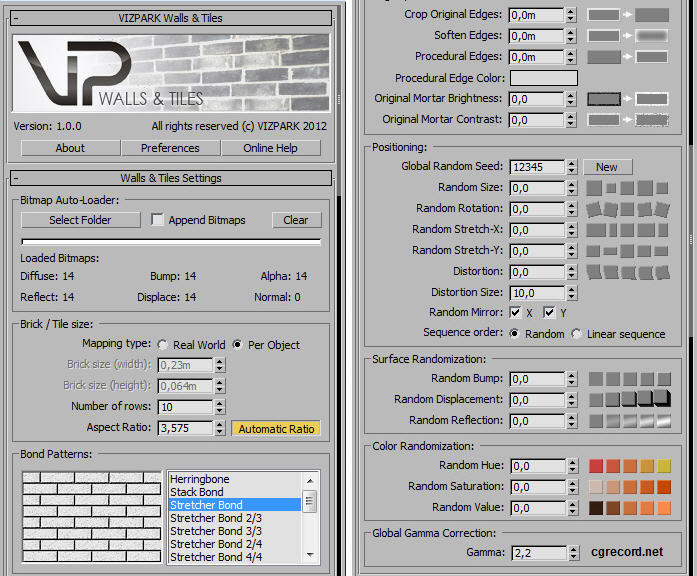
Task: Click the bond list scroll-down arrow
Action: (310, 554)
